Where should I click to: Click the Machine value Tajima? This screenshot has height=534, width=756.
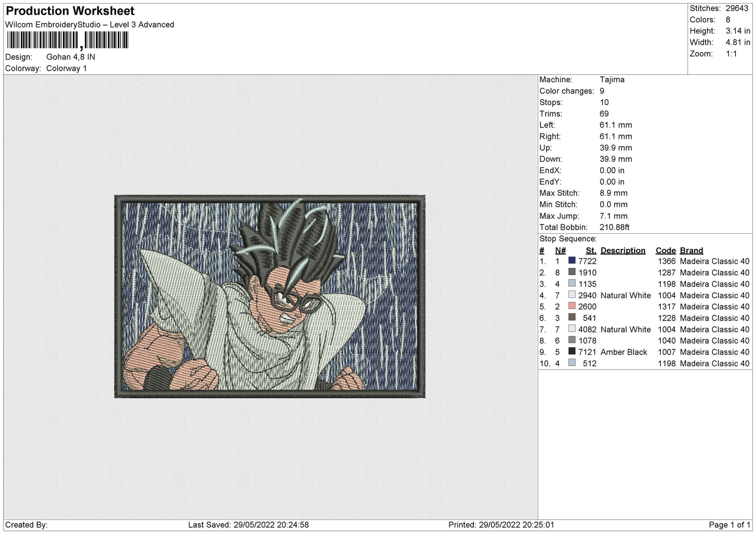612,79
